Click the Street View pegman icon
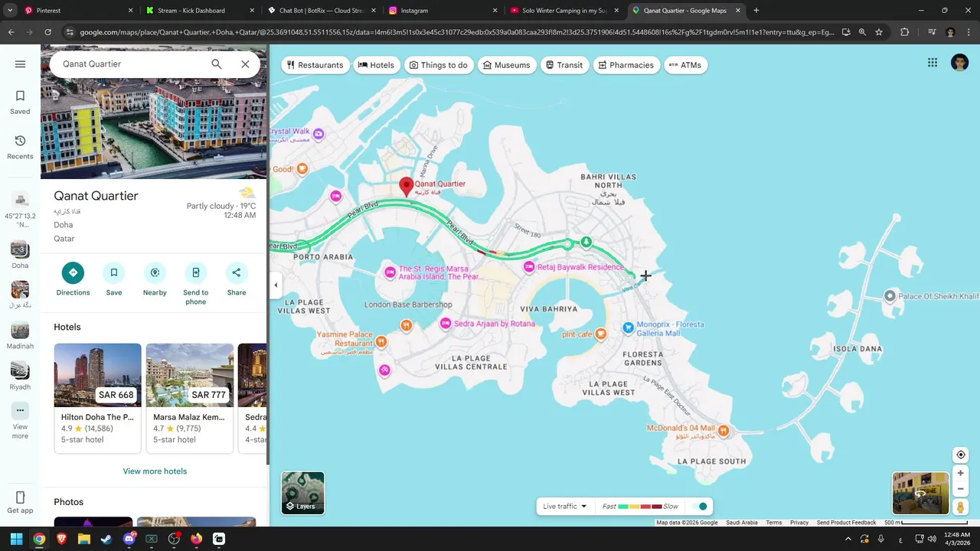 point(960,507)
